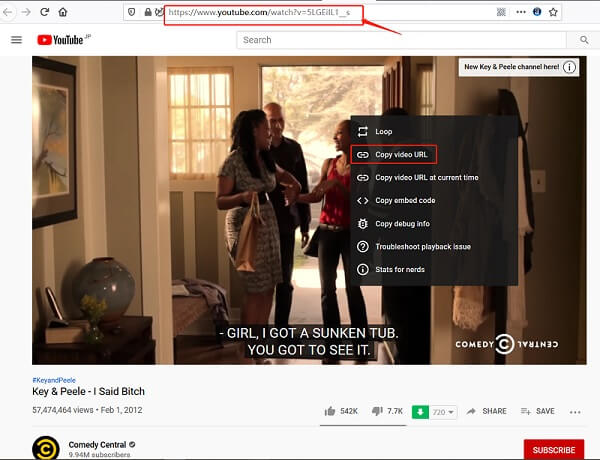Select Copy video URL at current time
Screen dimensions: 600x460
(x=434, y=178)
